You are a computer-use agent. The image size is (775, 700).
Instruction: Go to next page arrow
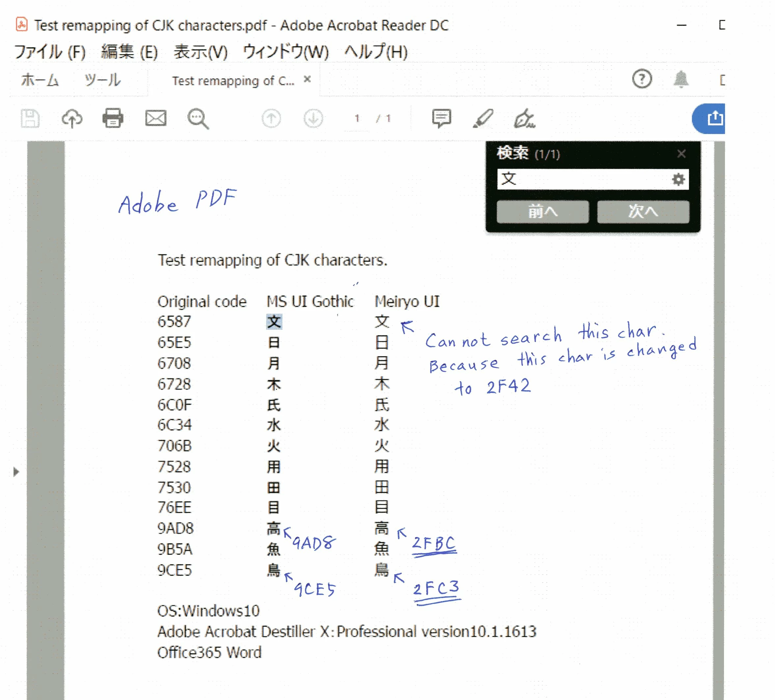point(313,118)
